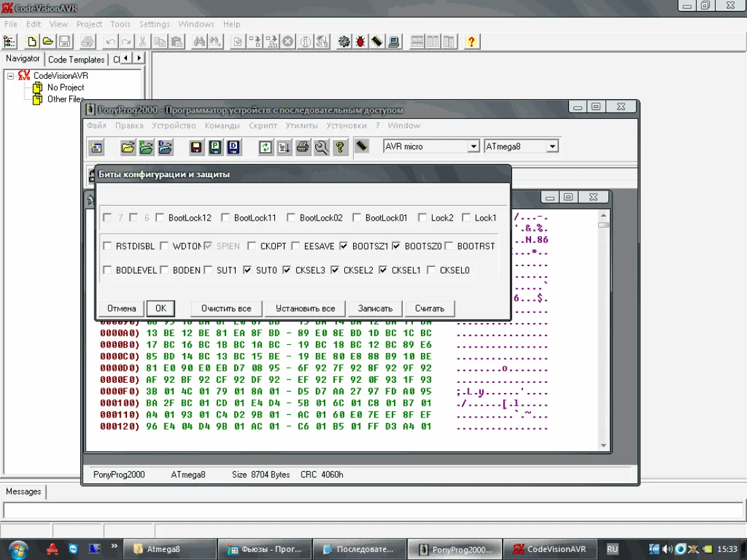747x560 pixels.
Task: Click the Установить все button
Action: click(306, 309)
